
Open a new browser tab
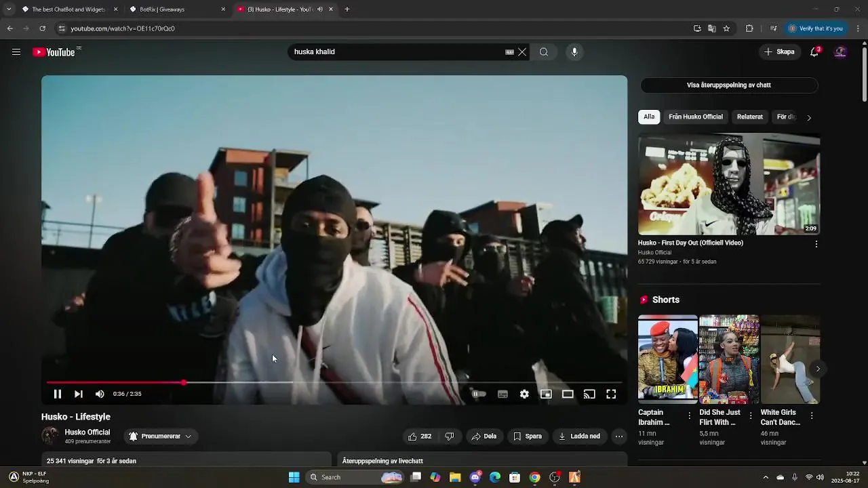click(347, 9)
